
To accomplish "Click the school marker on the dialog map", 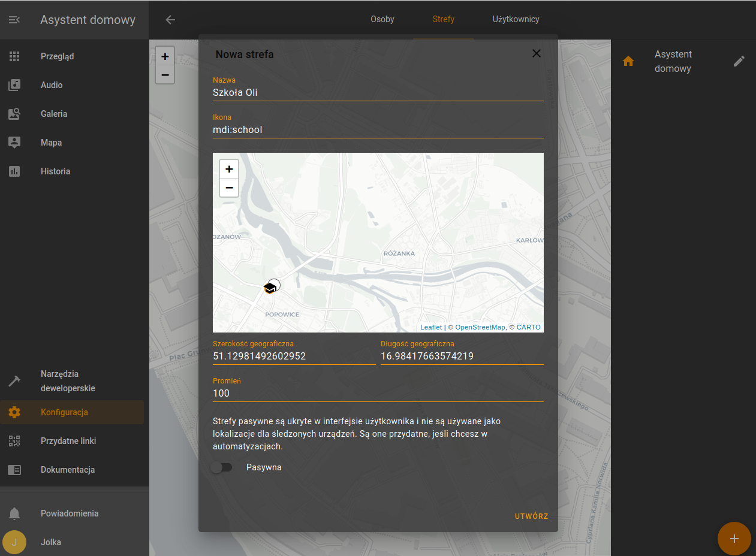I will pos(270,288).
